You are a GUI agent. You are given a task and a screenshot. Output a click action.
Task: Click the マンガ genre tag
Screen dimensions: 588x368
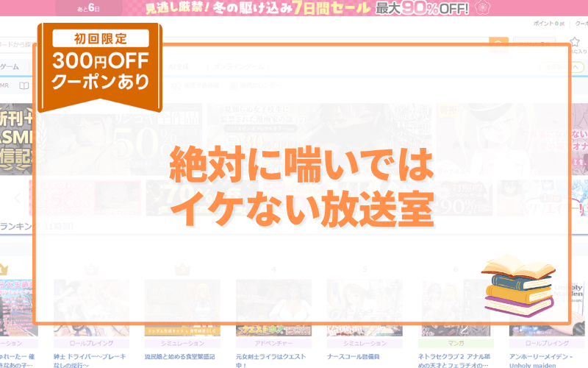[456, 343]
